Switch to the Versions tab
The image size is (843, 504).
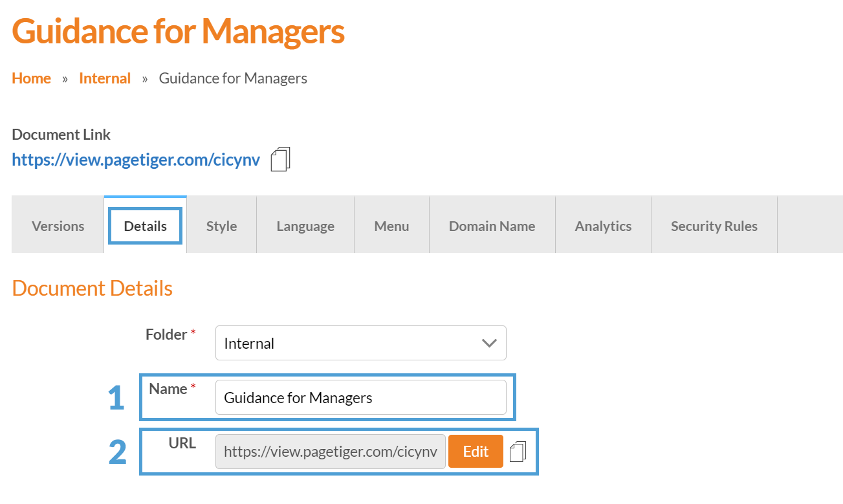click(x=58, y=226)
